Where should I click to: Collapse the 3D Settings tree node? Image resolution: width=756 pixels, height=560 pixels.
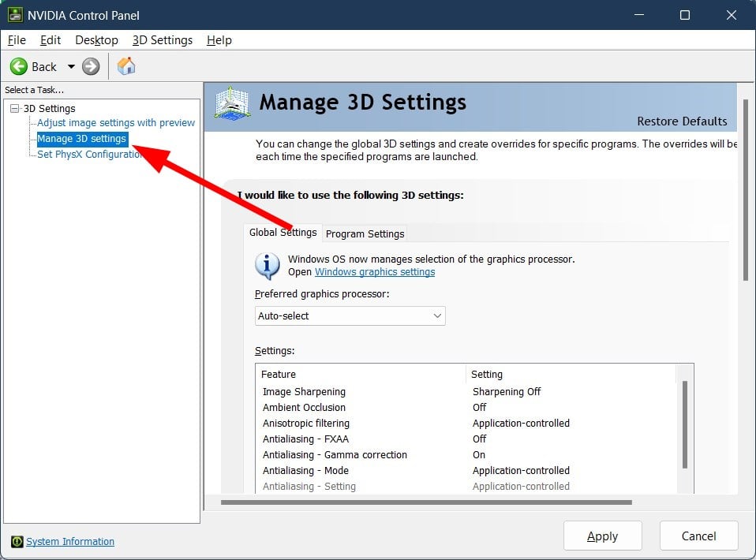14,108
